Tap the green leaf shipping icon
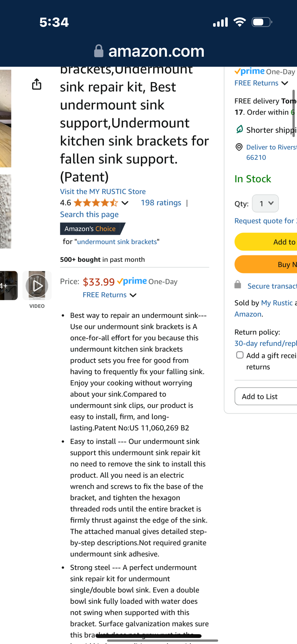Viewport: 297px width, 644px height. (x=239, y=130)
